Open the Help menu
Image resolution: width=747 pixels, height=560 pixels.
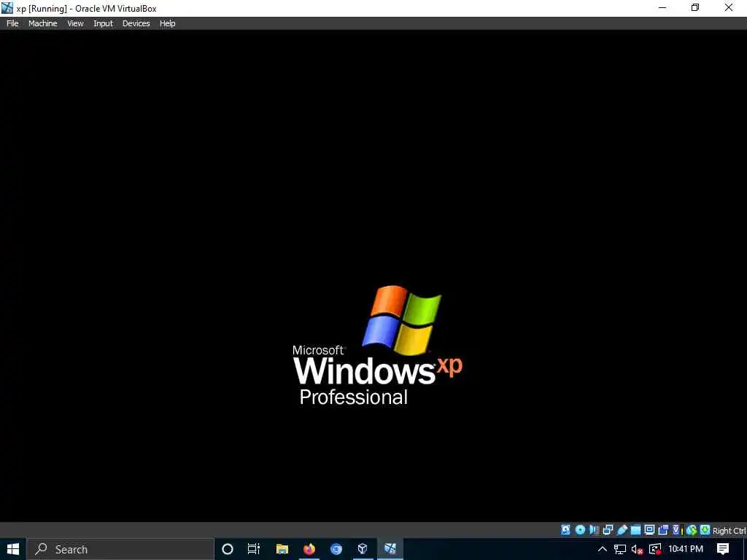(x=167, y=23)
